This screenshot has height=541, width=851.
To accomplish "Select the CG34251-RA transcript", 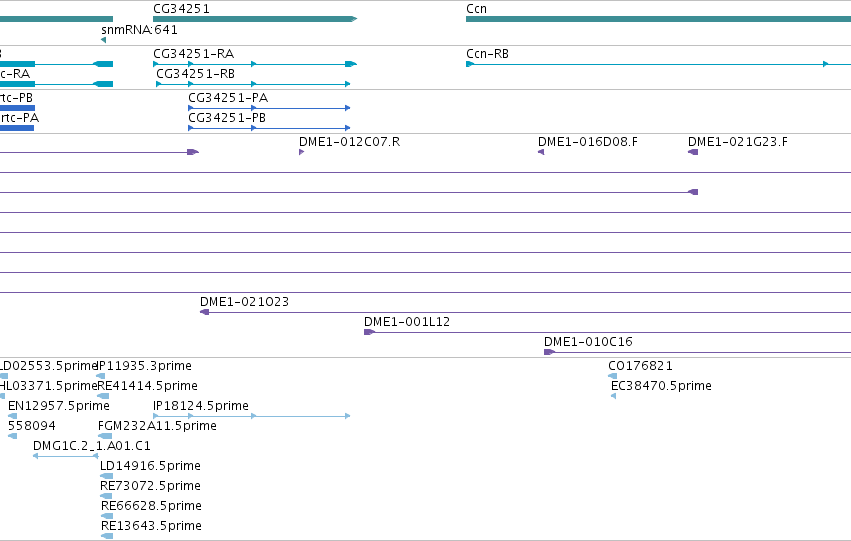I will coord(255,64).
